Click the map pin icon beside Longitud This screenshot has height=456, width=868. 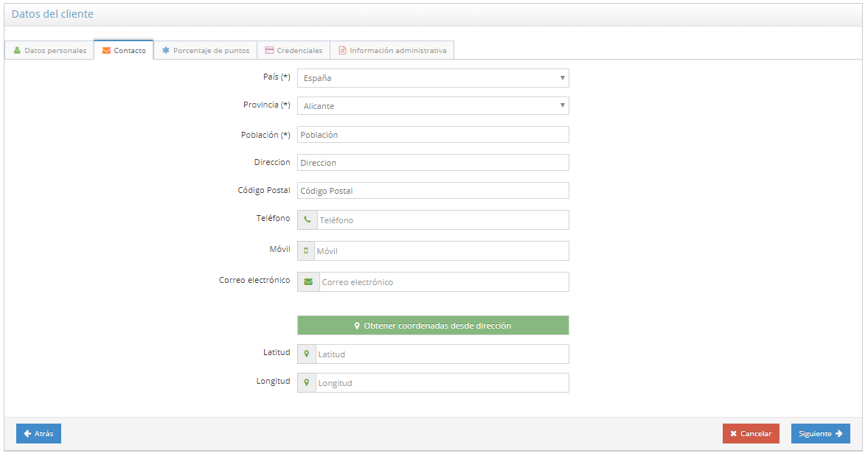(x=307, y=383)
